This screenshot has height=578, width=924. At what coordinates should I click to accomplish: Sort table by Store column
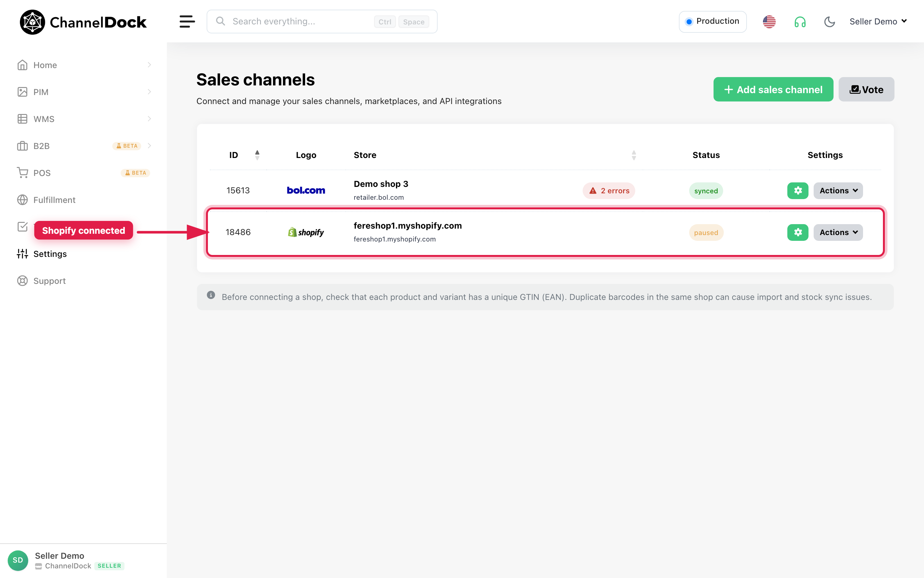[633, 155]
